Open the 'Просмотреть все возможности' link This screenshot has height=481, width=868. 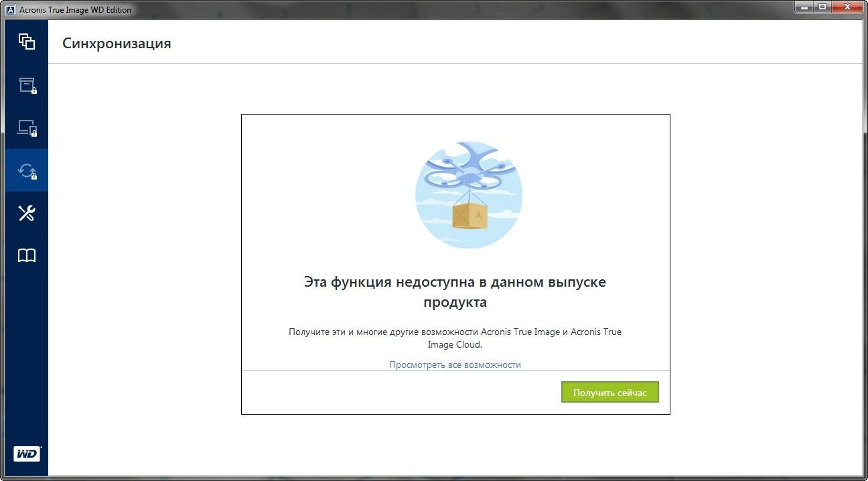pos(455,364)
